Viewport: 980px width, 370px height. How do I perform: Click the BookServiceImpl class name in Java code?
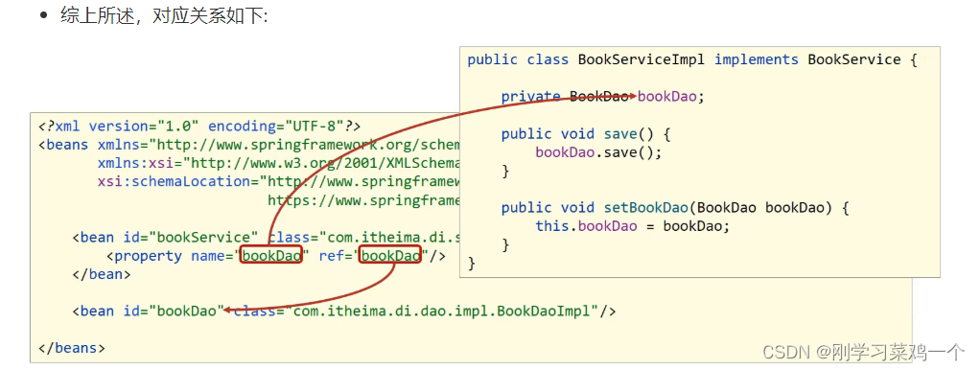point(642,60)
